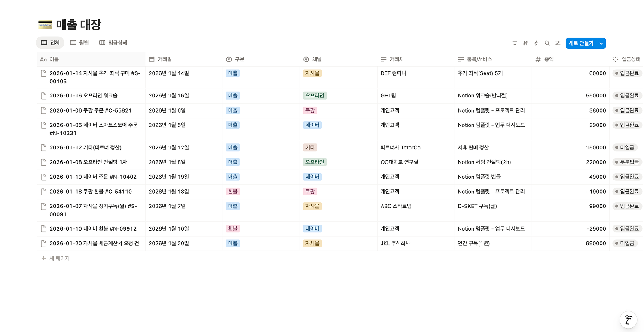Open the filter icon in the toolbar
644x332 pixels.
pyautogui.click(x=515, y=43)
